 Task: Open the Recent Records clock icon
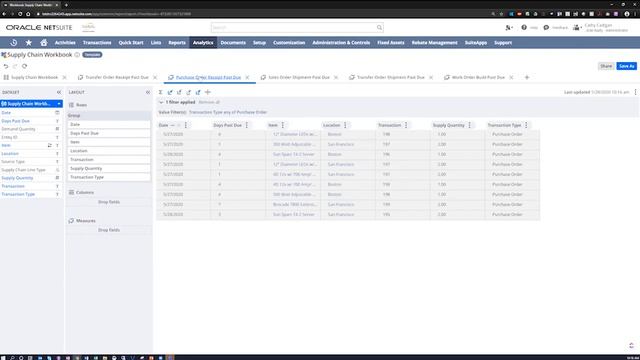[13, 42]
